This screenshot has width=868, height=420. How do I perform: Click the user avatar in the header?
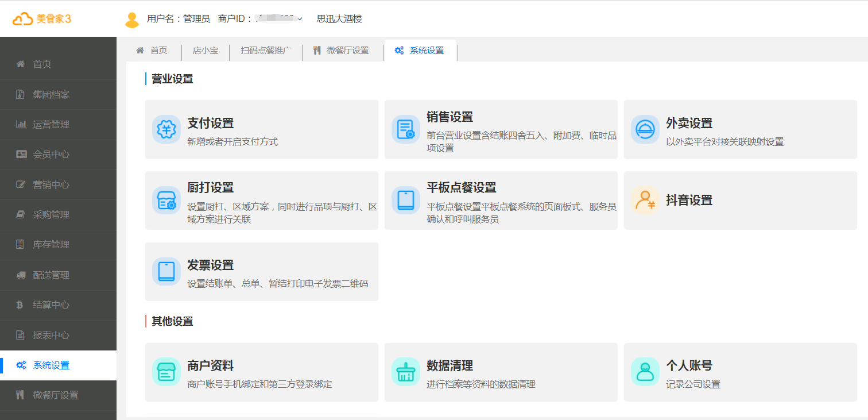pyautogui.click(x=131, y=18)
